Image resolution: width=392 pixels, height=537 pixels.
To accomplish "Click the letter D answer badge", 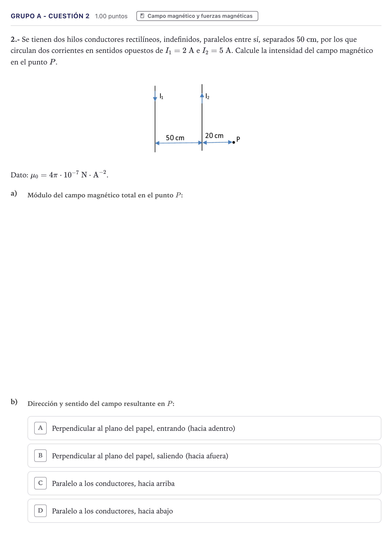I will tap(40, 510).
